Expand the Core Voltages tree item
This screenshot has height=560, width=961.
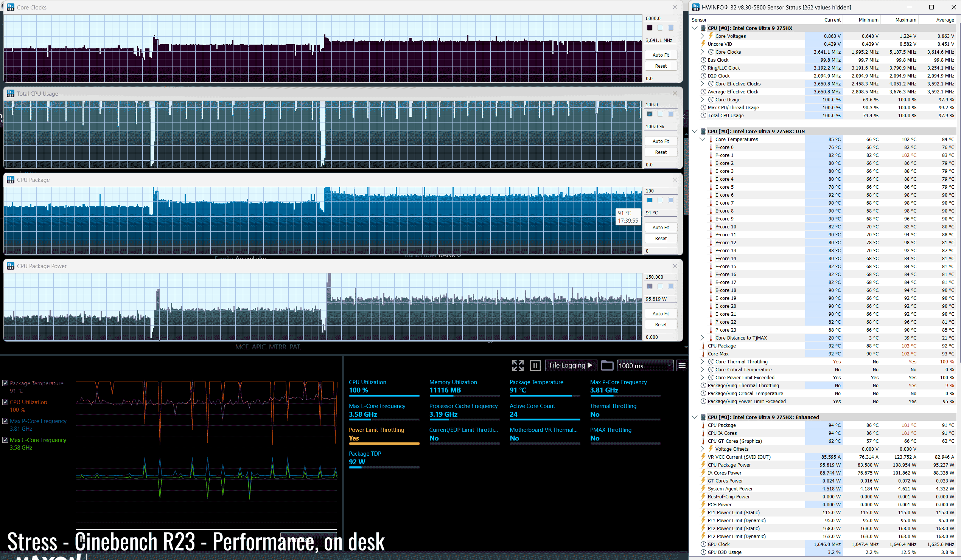point(702,36)
